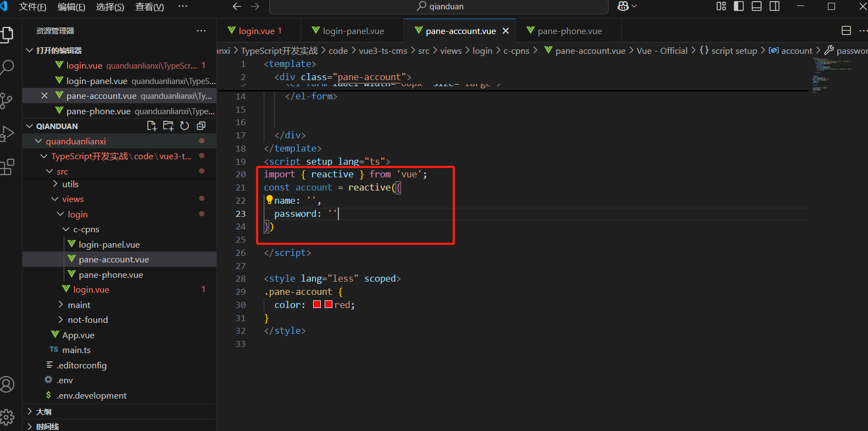Switch to the login.vue tab
The image size is (868, 431).
[x=259, y=31]
